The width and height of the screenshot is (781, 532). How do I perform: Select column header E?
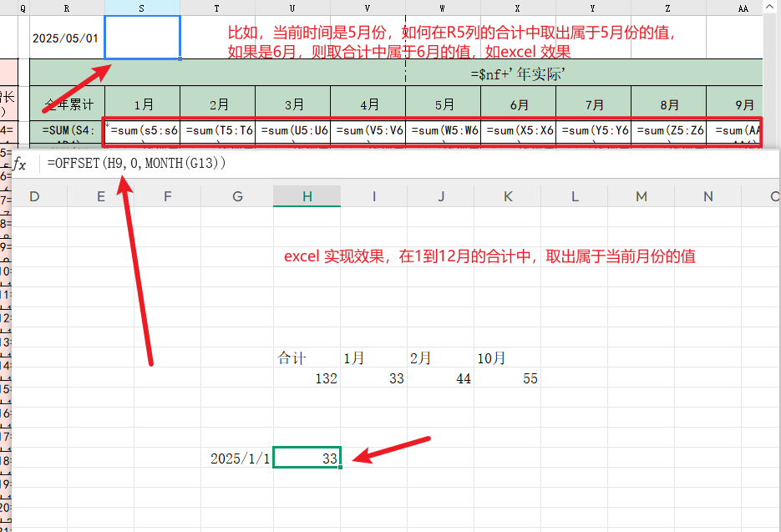[100, 196]
